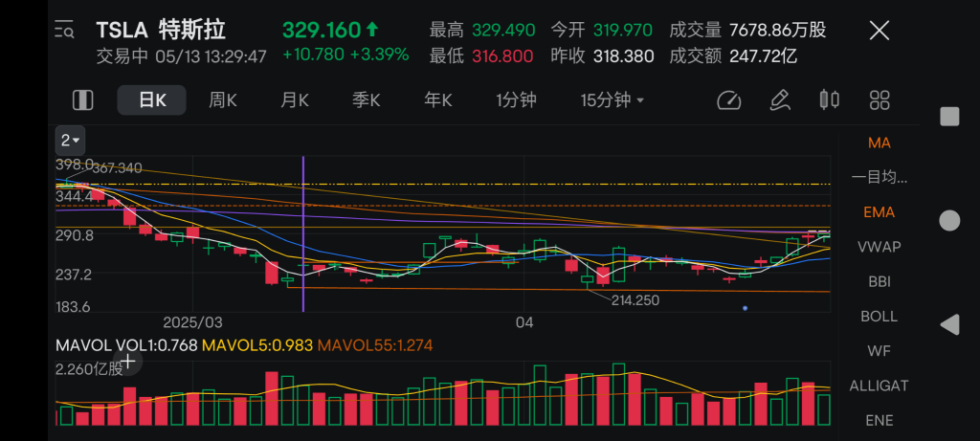Image resolution: width=980 pixels, height=441 pixels.
Task: Toggle the 一目均 Ichimoku indicator
Action: (x=879, y=177)
